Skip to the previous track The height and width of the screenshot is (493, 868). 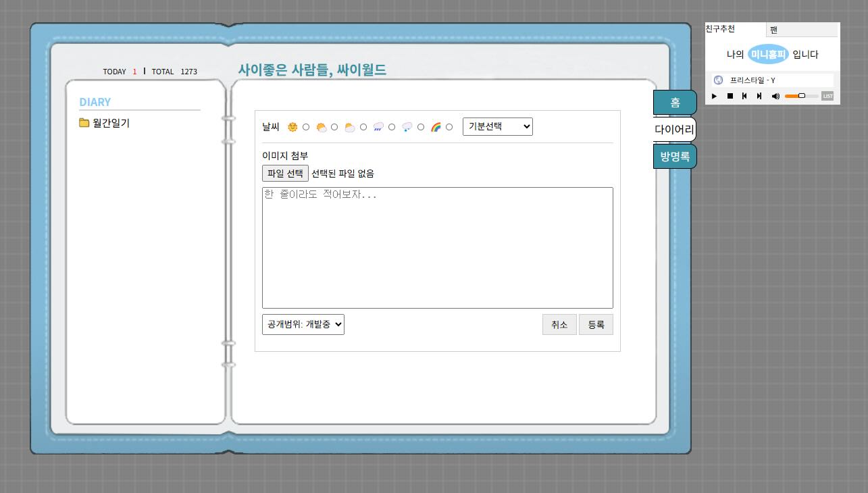(x=744, y=97)
